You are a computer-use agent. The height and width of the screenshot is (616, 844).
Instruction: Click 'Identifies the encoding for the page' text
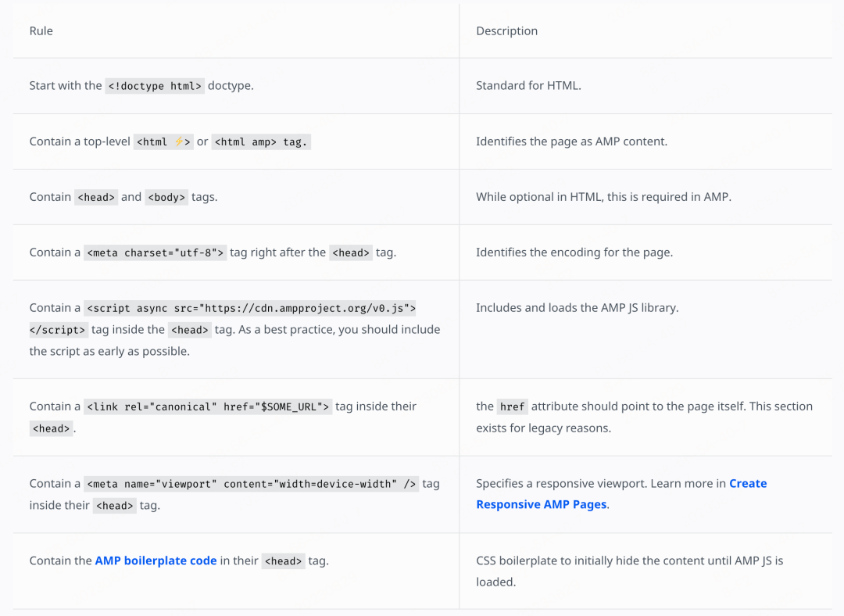click(574, 252)
